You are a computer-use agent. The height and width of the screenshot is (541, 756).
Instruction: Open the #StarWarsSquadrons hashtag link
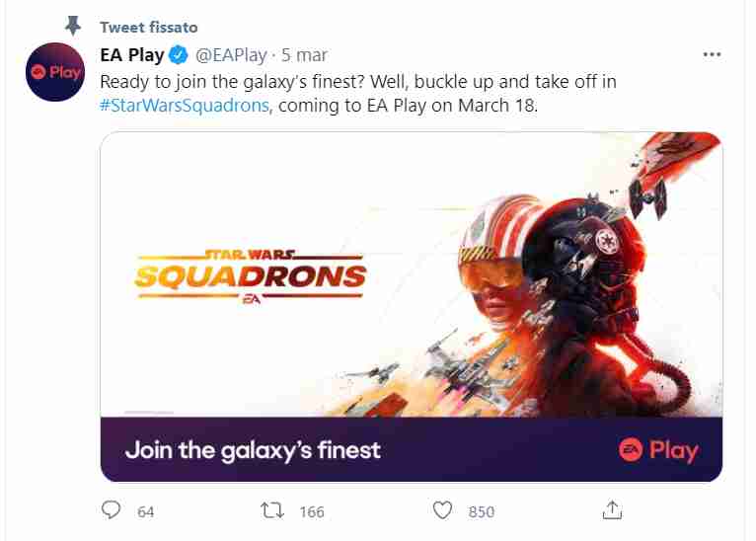pos(185,106)
